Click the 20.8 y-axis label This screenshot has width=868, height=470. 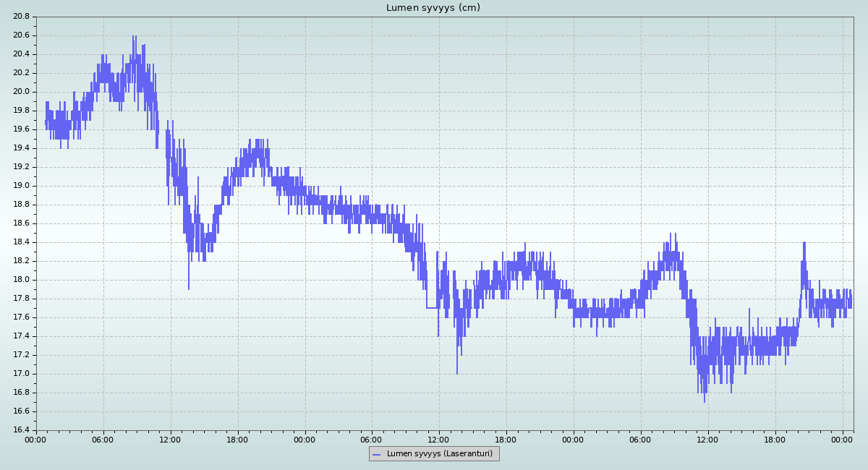(21, 17)
